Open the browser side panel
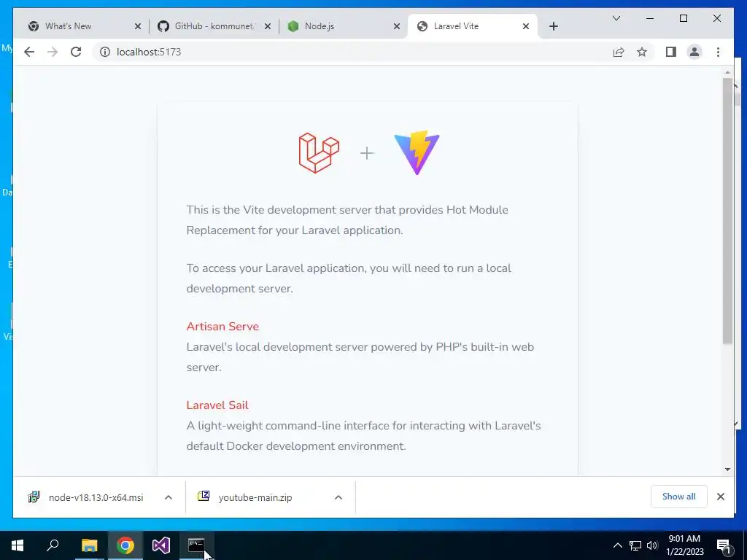747x560 pixels. [671, 52]
